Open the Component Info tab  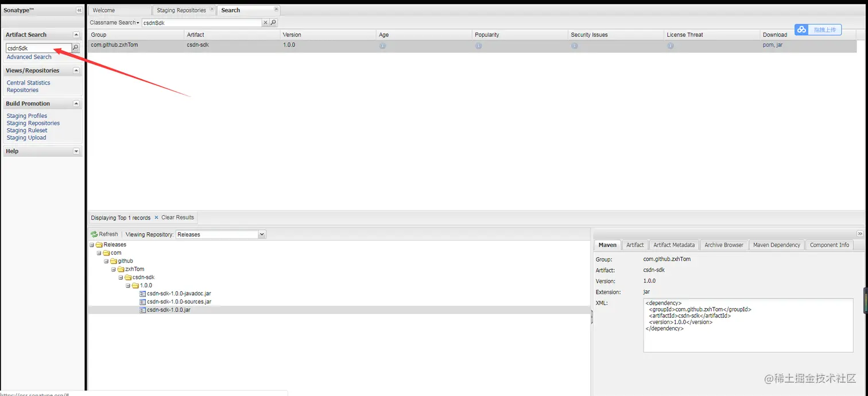pos(830,245)
